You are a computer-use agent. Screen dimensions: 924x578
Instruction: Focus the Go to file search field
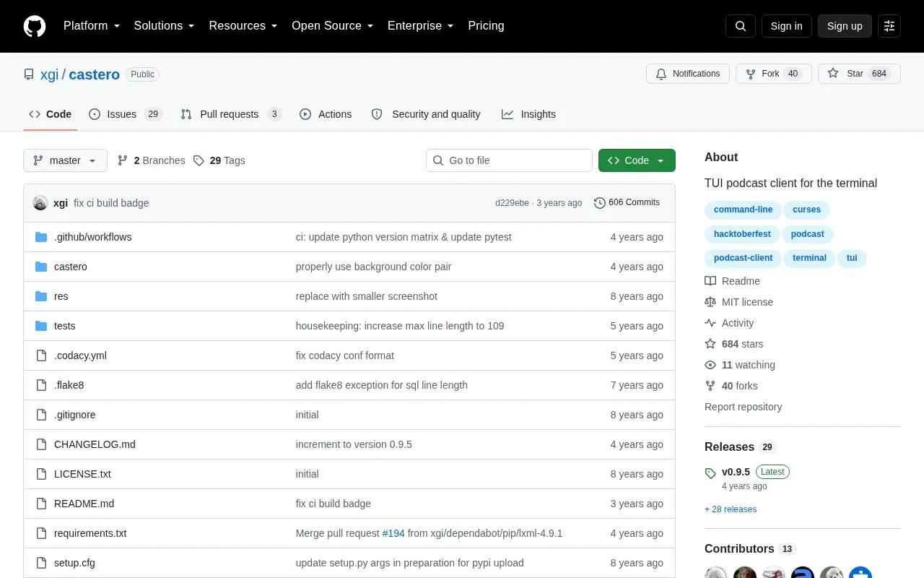point(509,160)
